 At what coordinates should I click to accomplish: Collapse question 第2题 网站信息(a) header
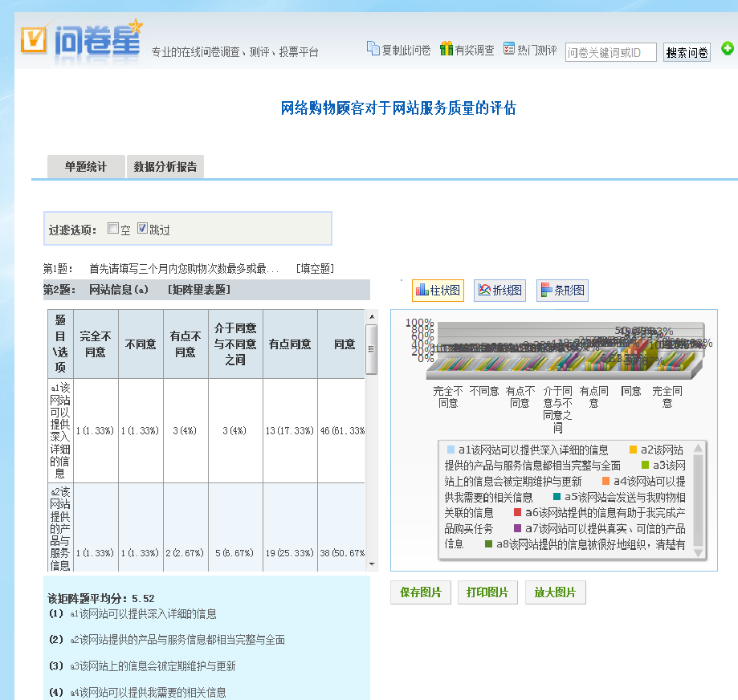pos(206,290)
